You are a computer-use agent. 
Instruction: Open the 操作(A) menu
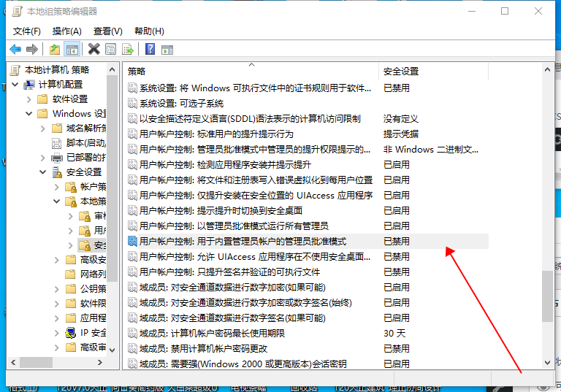(67, 31)
